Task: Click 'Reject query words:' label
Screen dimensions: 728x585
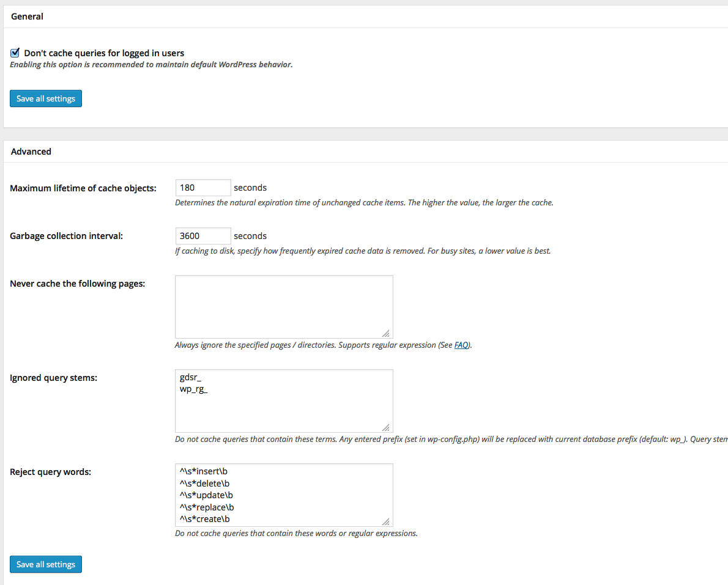Action: click(51, 472)
